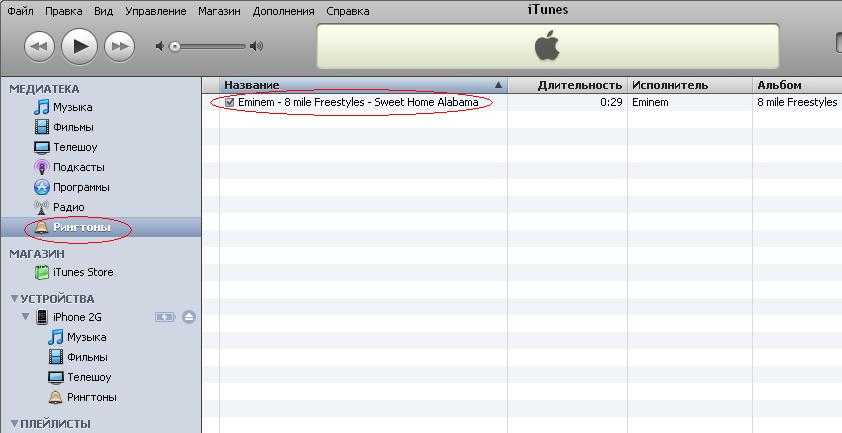The height and width of the screenshot is (433, 842).
Task: Click the Eminem artist cell
Action: [650, 102]
